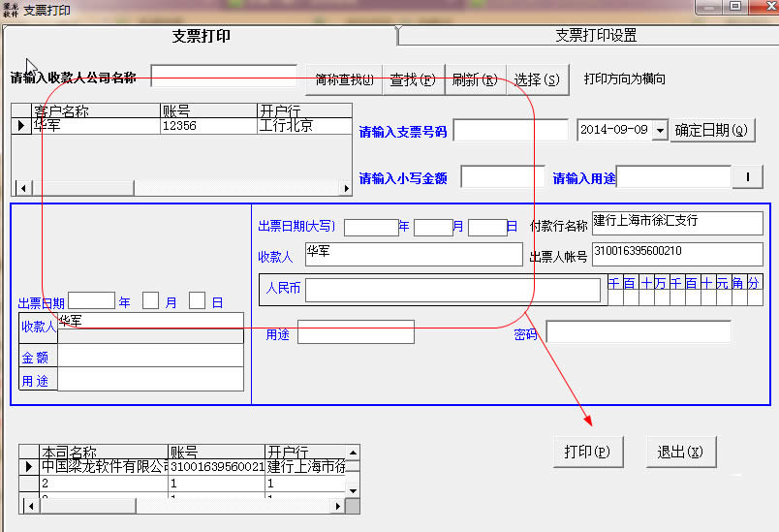
Task: Click the 退出(X) button
Action: pyautogui.click(x=680, y=452)
